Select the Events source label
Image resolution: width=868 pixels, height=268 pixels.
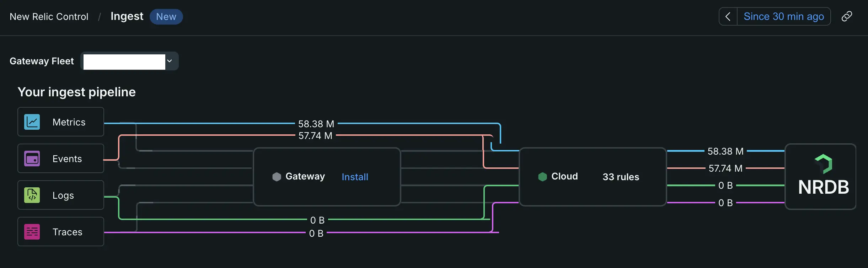click(x=67, y=159)
